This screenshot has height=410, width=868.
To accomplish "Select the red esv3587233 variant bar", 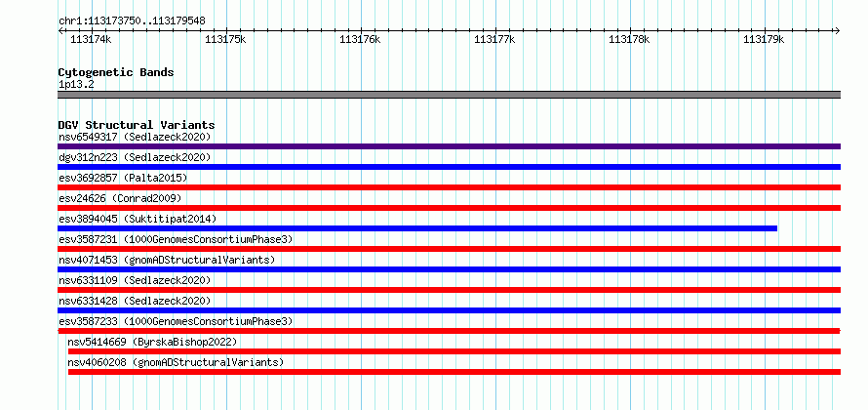I will pos(449,331).
